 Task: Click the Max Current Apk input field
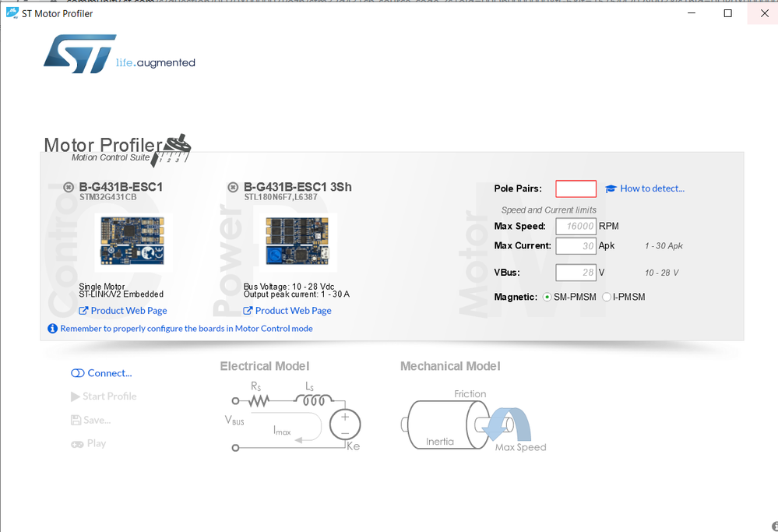(x=576, y=245)
